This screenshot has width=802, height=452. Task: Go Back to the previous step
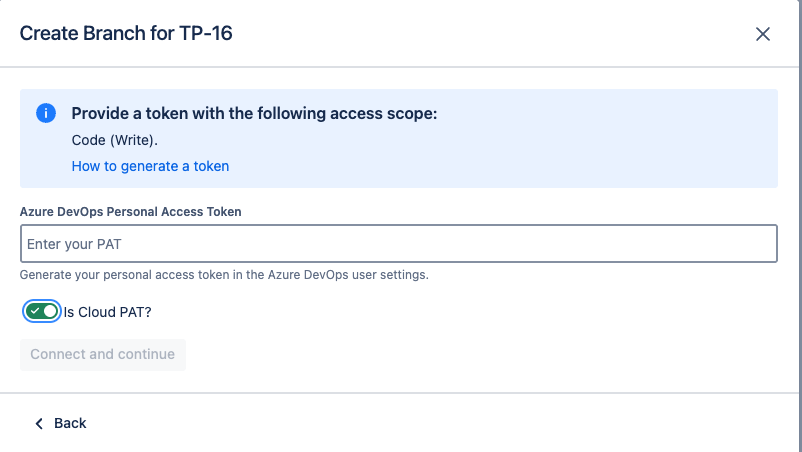tap(60, 423)
